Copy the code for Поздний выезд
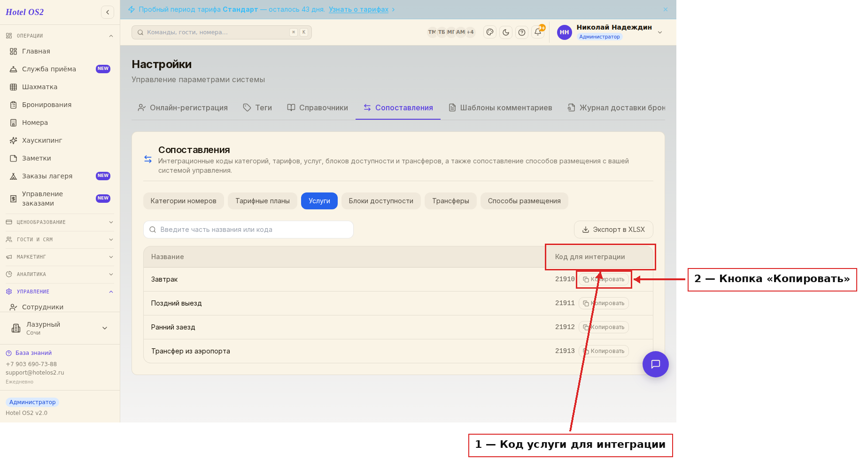 (604, 303)
